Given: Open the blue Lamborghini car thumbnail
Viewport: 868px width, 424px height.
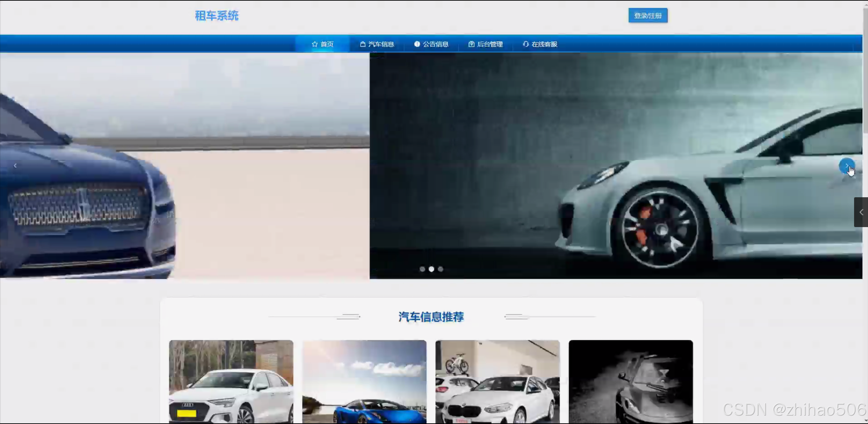Looking at the screenshot, I should click(x=364, y=381).
